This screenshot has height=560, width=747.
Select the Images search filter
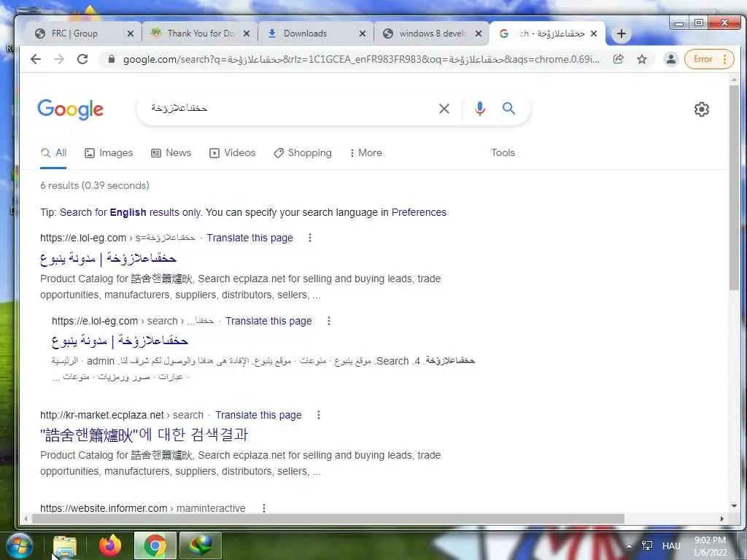109,153
